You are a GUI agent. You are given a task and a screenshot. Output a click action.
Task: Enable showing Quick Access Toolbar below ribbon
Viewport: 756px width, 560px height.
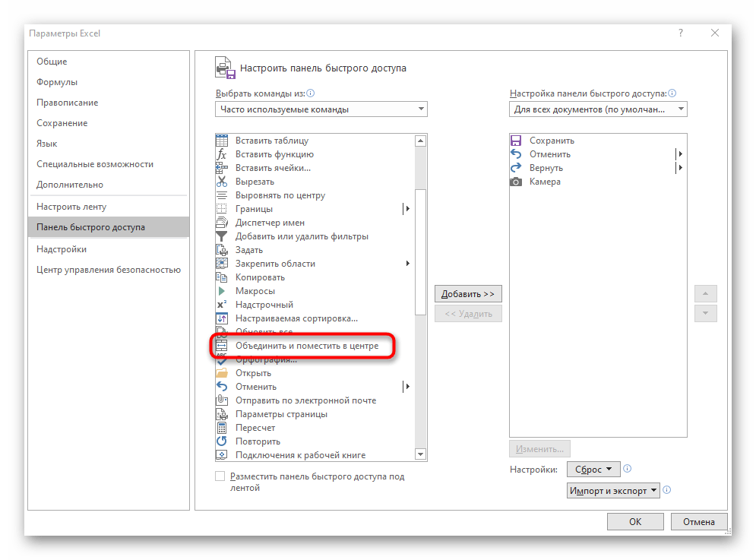pos(220,476)
